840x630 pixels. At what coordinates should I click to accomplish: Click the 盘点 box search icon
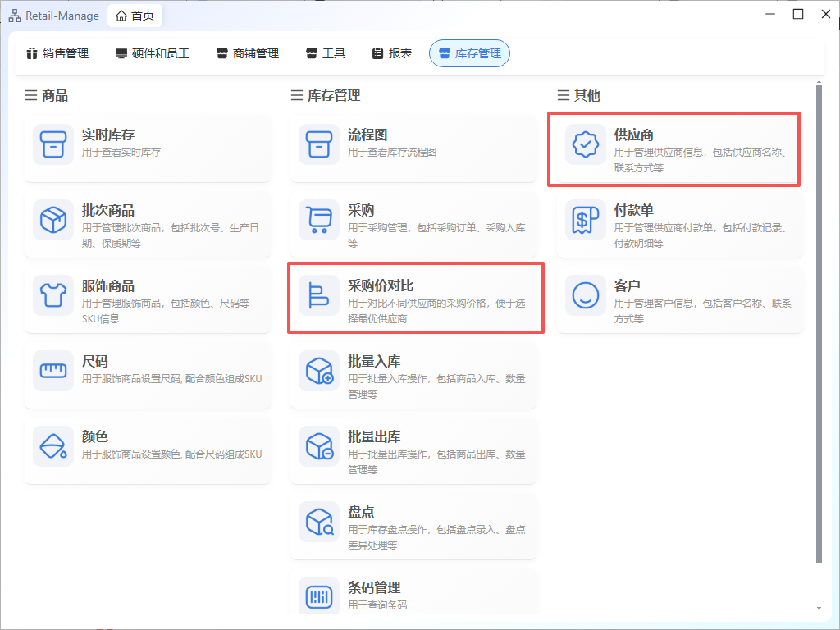tap(319, 522)
